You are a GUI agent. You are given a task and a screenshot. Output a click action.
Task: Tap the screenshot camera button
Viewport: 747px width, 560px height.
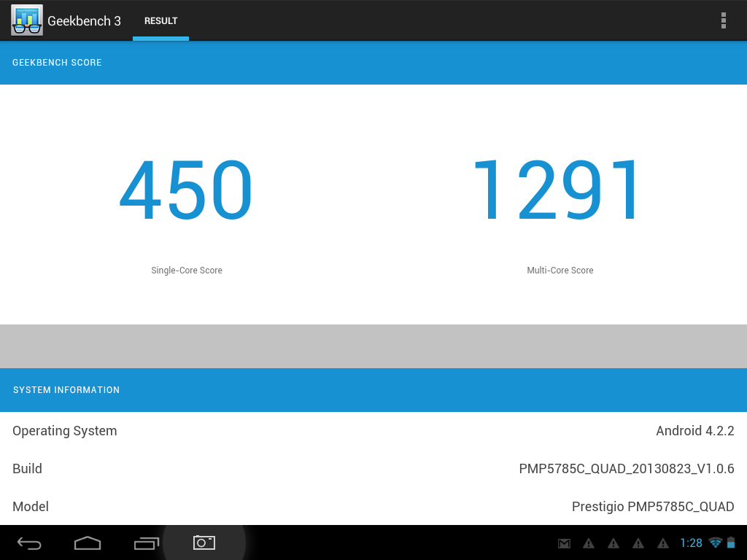click(x=204, y=542)
